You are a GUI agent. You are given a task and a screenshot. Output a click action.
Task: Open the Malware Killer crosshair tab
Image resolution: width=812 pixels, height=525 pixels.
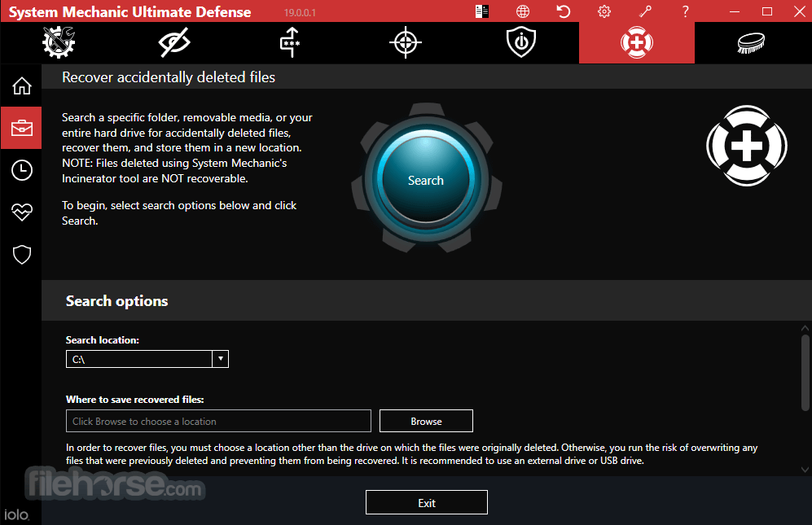point(406,42)
